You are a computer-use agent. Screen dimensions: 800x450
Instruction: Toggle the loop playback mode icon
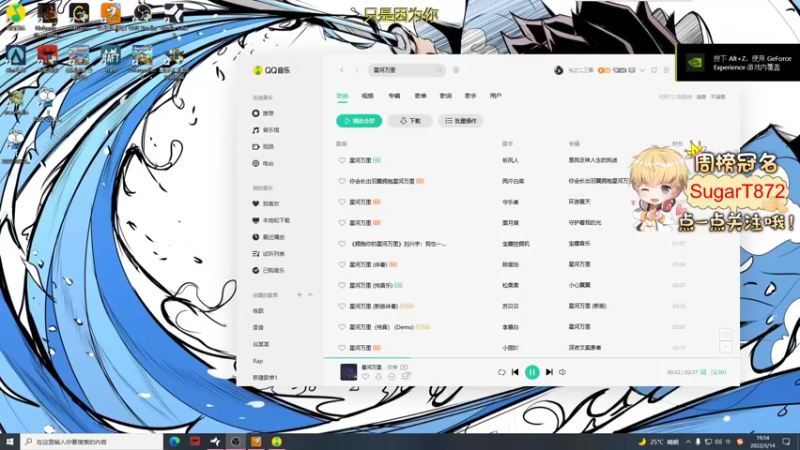[502, 372]
